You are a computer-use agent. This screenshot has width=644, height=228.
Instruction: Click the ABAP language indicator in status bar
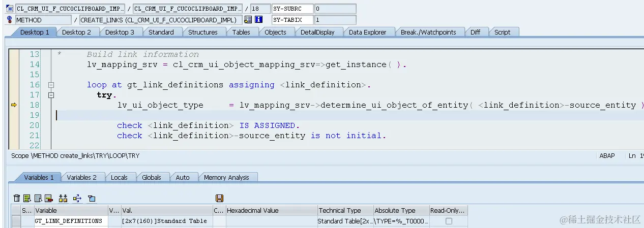pyautogui.click(x=607, y=156)
